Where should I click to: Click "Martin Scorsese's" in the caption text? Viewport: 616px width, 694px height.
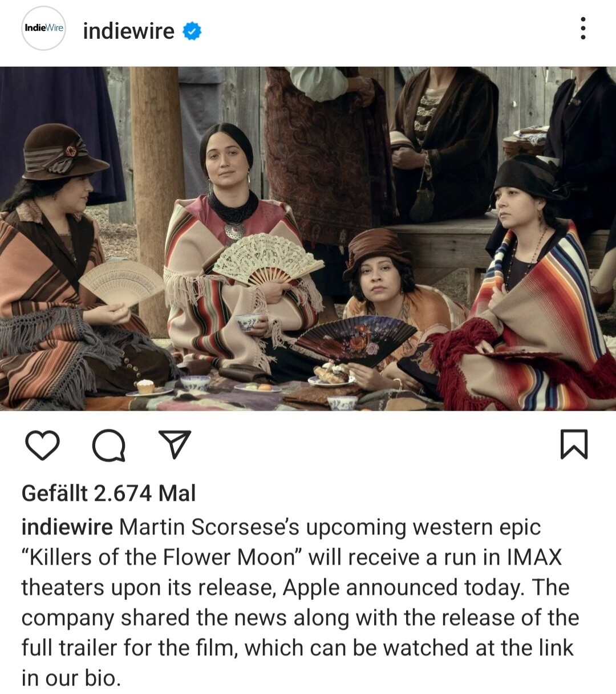209,527
